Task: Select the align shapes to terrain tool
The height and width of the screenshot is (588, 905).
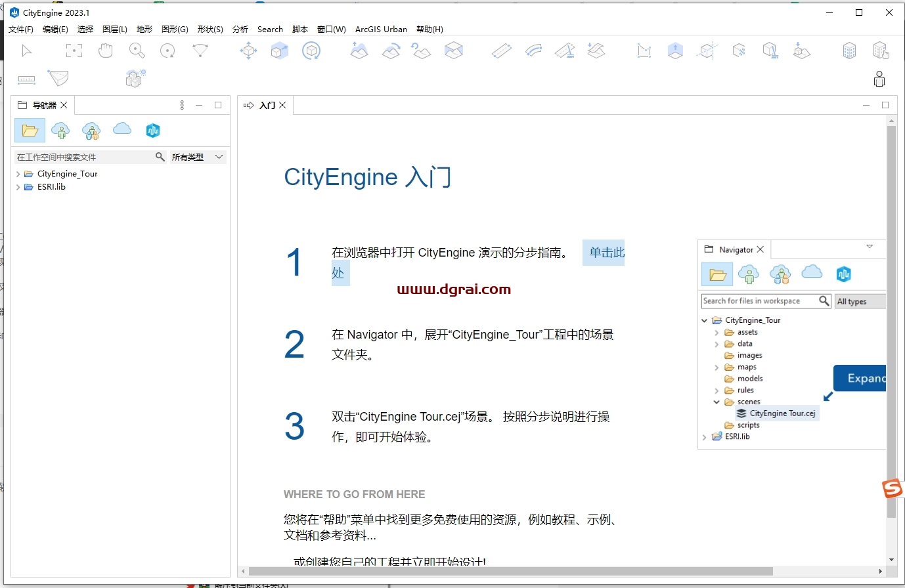Action: (801, 51)
